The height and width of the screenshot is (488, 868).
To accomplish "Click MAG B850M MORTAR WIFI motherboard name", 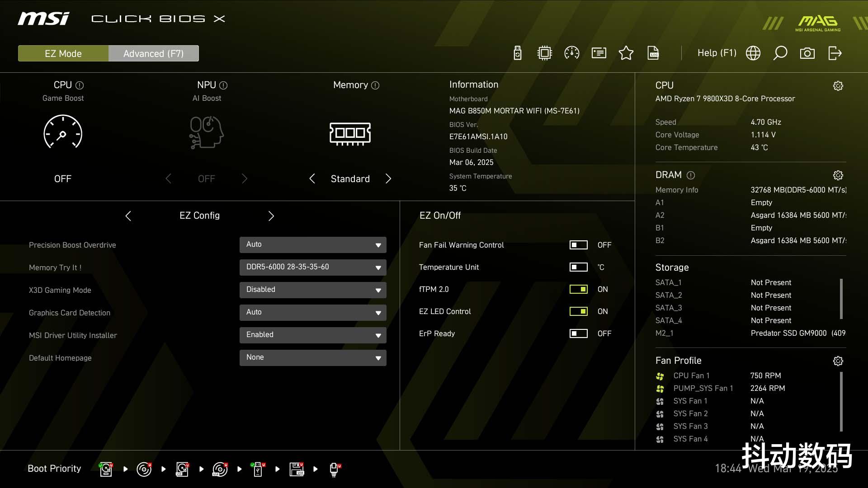I will click(514, 111).
